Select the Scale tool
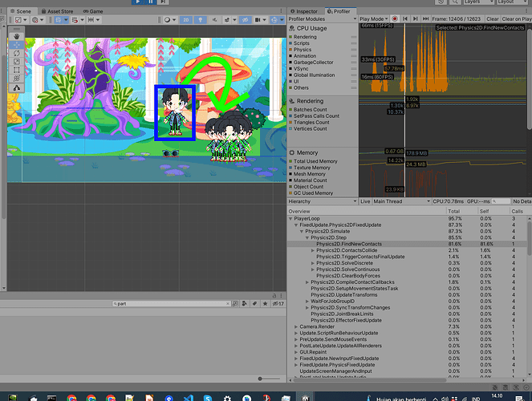 tap(16, 62)
